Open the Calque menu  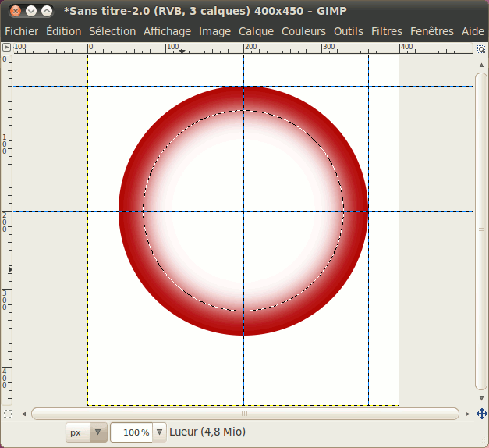tap(256, 31)
